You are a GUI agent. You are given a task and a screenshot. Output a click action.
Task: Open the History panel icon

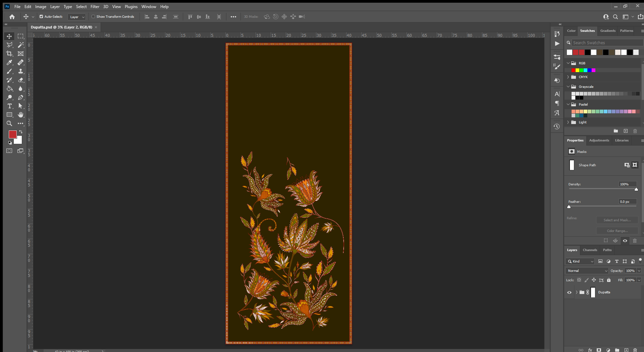[557, 126]
